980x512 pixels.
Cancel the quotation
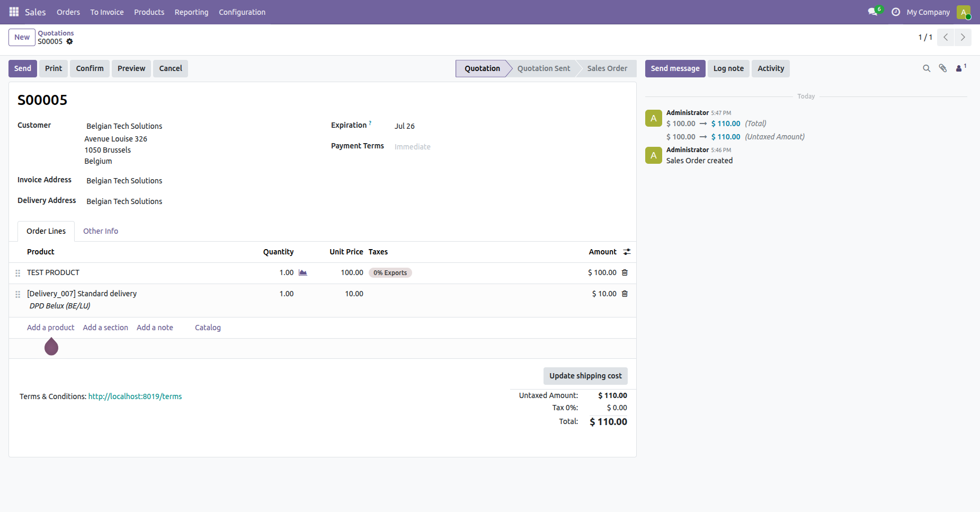coord(171,68)
